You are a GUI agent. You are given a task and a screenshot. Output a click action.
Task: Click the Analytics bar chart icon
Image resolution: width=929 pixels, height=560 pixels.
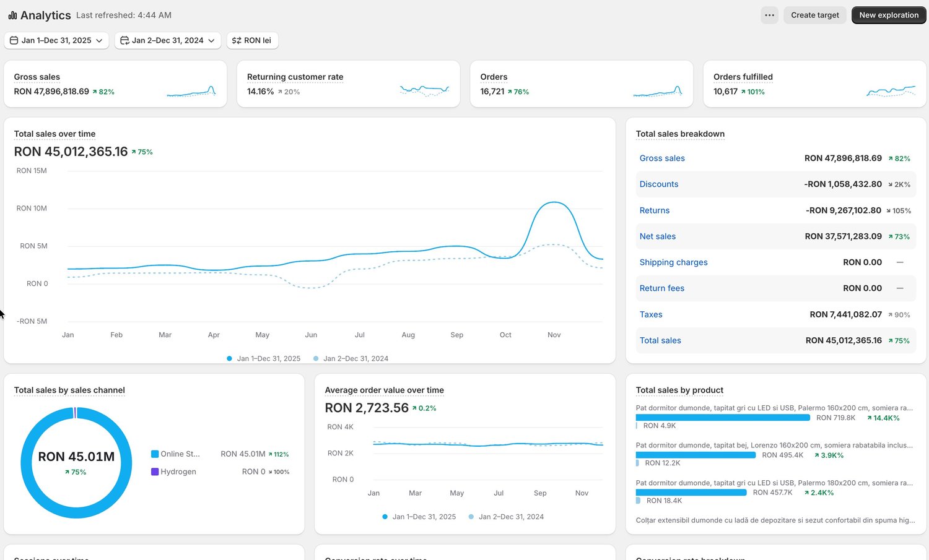click(12, 15)
